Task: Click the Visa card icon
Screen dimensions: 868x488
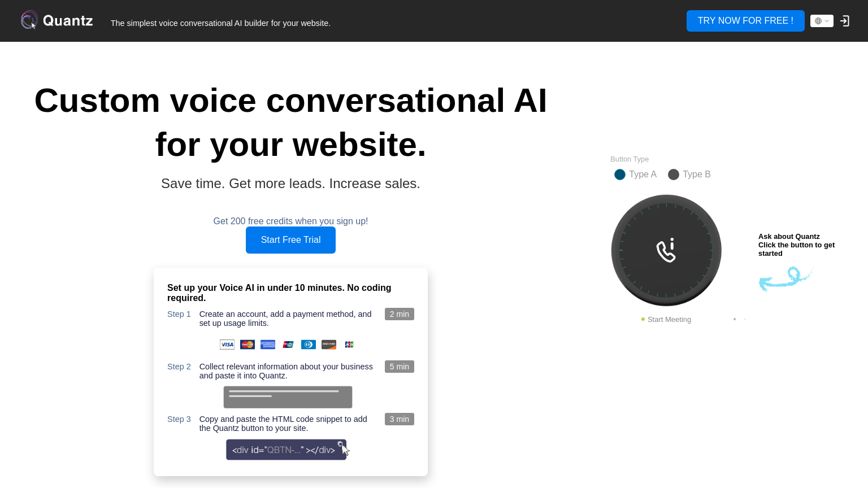Action: coord(227,345)
